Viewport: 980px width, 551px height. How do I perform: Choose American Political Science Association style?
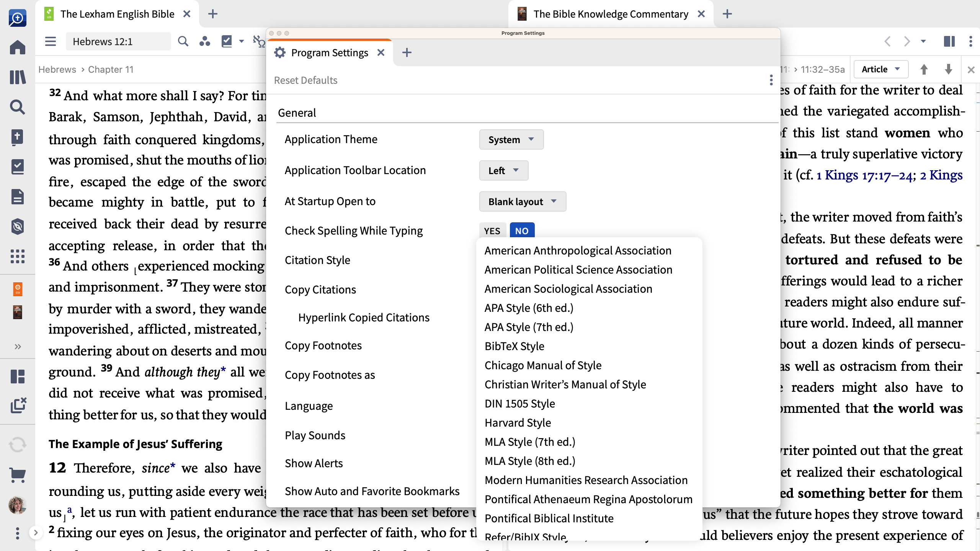click(x=578, y=270)
